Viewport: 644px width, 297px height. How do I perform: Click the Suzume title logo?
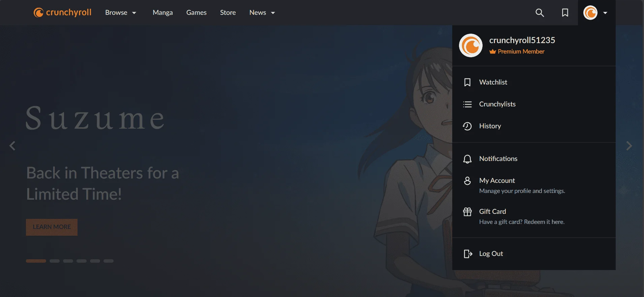[95, 118]
